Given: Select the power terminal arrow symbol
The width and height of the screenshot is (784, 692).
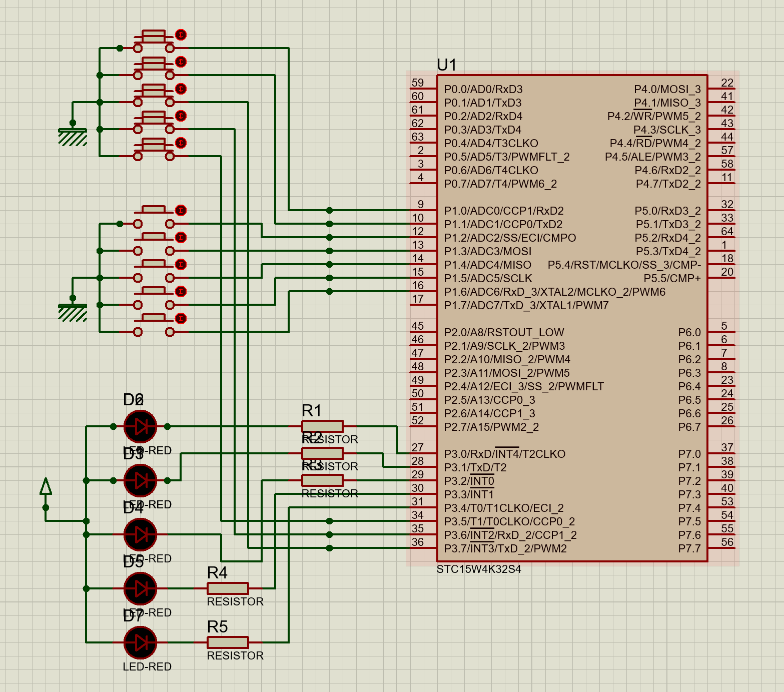Looking at the screenshot, I should (46, 486).
